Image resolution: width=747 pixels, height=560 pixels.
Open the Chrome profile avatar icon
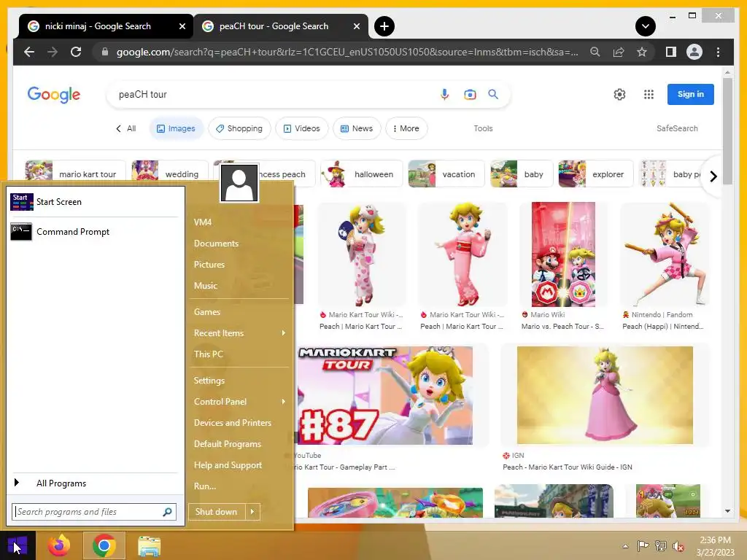(694, 52)
